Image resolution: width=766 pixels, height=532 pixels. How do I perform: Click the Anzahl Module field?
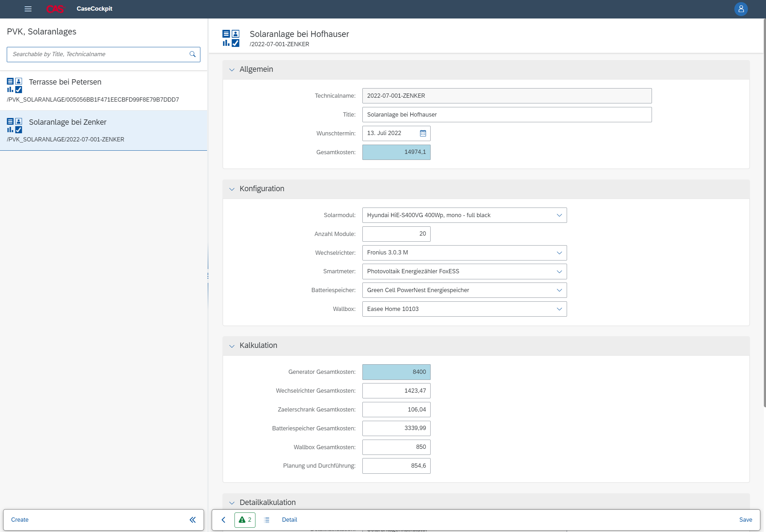pos(397,234)
